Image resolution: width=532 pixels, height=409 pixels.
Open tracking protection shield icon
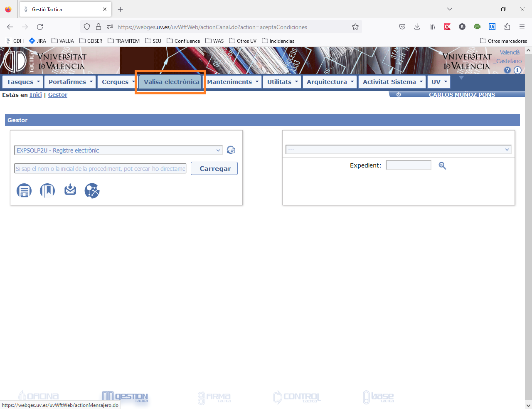pos(87,27)
